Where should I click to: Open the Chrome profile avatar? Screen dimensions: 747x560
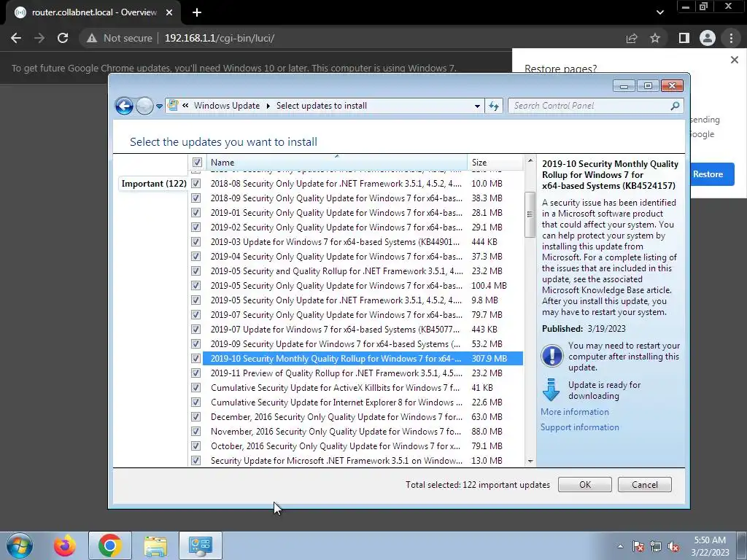coord(708,38)
